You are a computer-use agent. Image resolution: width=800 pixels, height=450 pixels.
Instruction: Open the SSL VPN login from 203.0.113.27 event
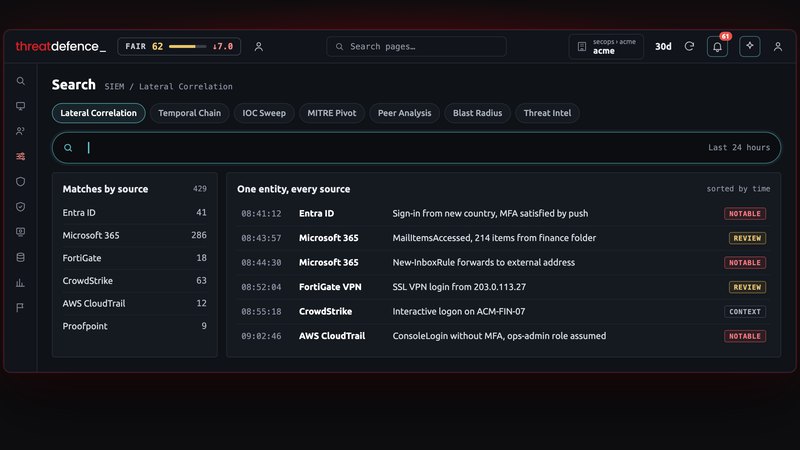point(503,287)
